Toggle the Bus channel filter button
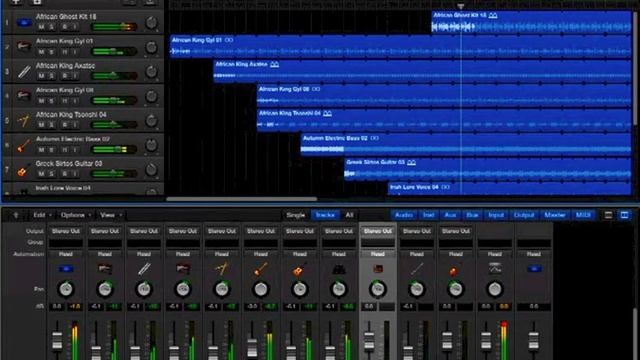Screen dimensions: 640x360 pyautogui.click(x=472, y=215)
